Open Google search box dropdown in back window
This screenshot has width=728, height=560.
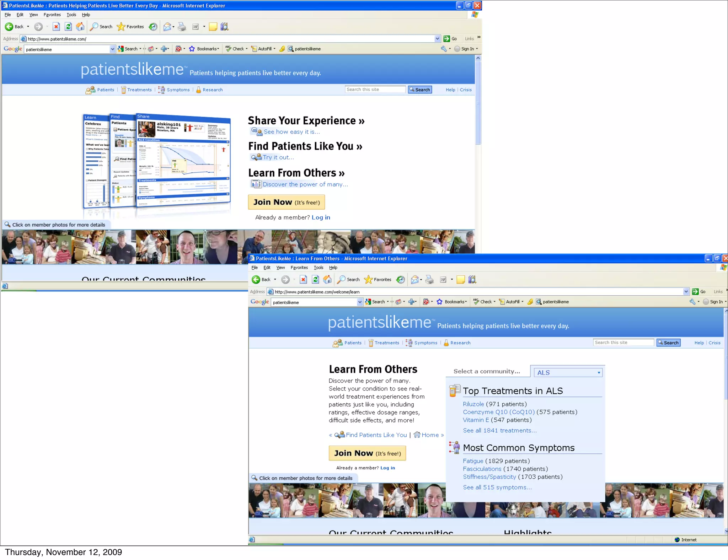112,49
